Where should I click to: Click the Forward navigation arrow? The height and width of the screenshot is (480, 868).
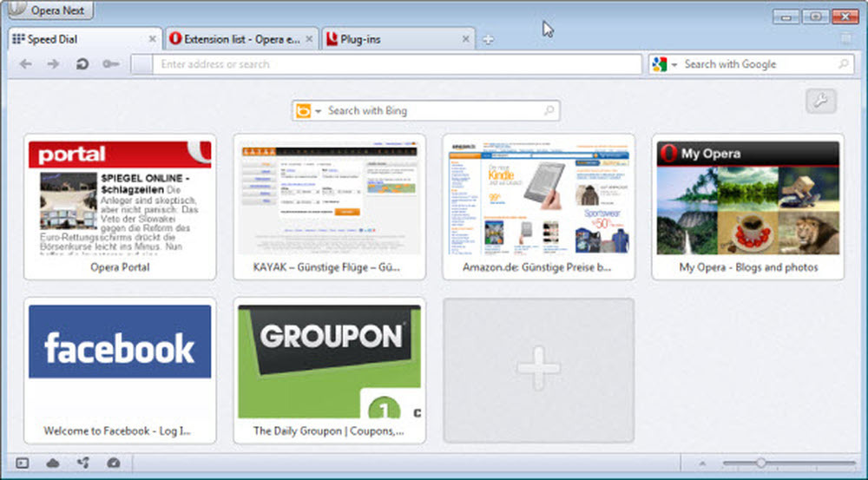pos(53,64)
